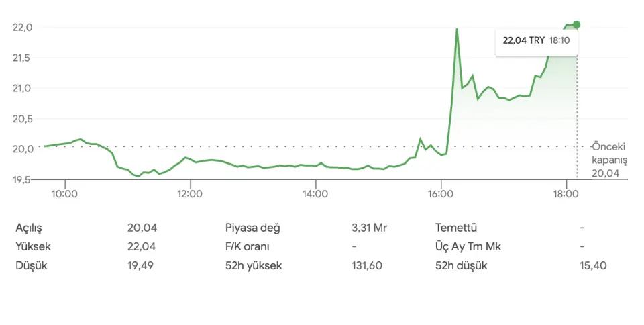644x325 pixels.
Task: Click the Düşük label
Action: click(32, 265)
